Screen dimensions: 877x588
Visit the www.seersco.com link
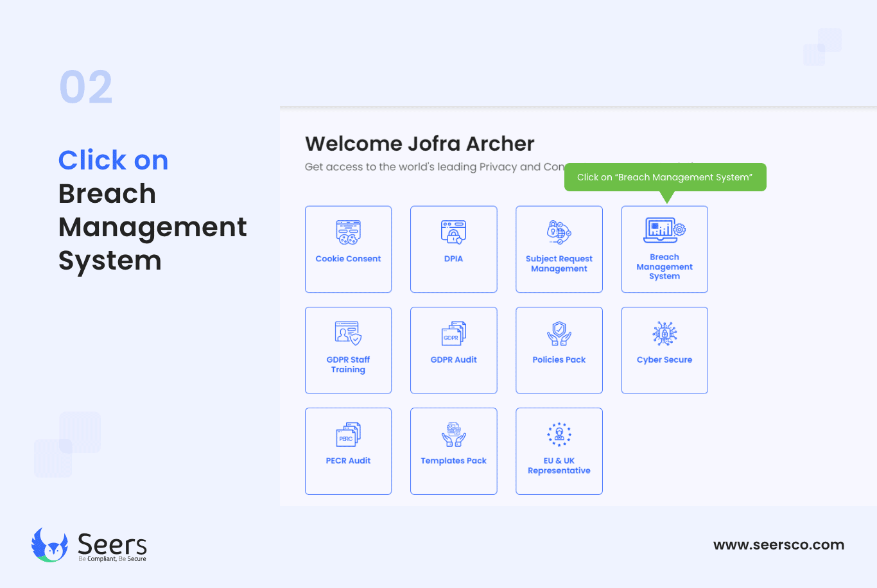pyautogui.click(x=779, y=545)
